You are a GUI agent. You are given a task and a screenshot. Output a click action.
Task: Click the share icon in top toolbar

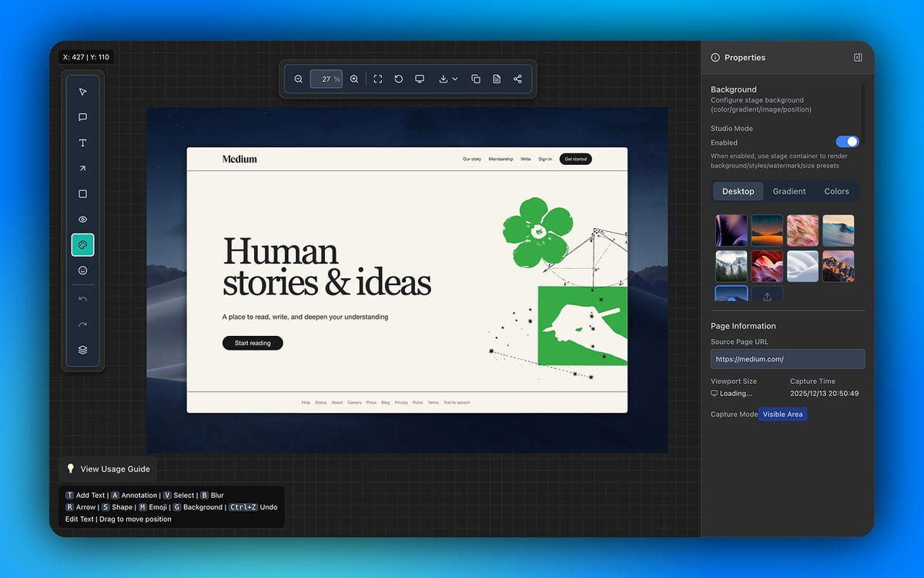(517, 79)
